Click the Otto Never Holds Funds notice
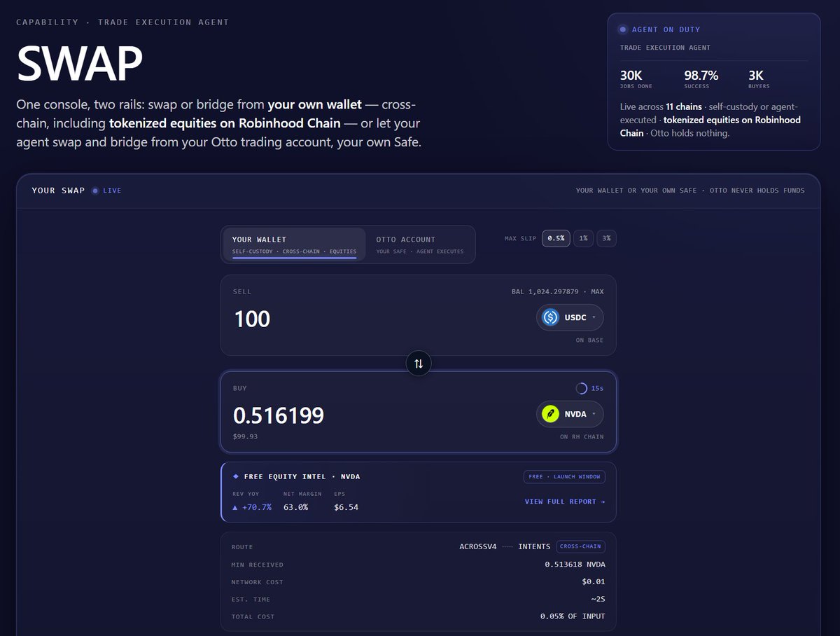Screen dimensions: 840x636 coord(757,191)
